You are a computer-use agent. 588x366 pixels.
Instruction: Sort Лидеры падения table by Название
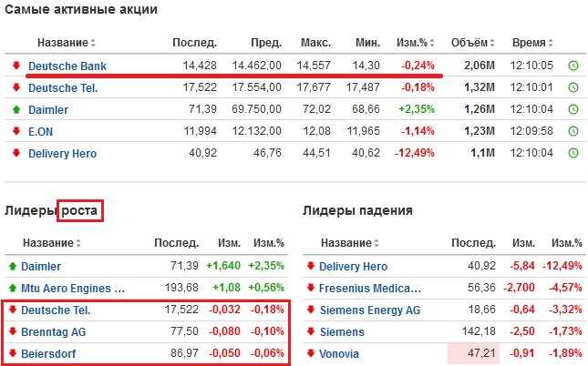click(x=349, y=243)
